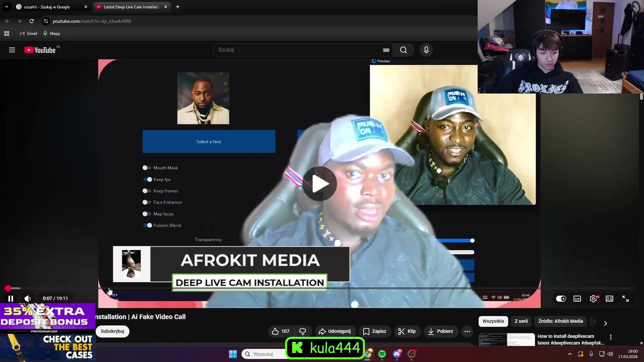Open the player settings gear
Image resolution: width=644 pixels, height=362 pixels.
(594, 299)
